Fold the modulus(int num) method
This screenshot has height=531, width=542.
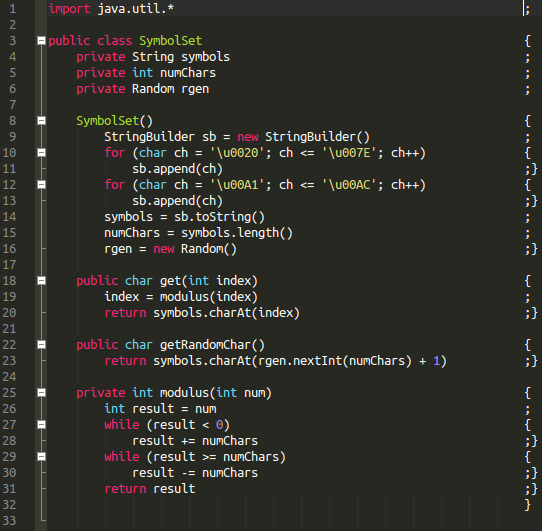tap(41, 393)
